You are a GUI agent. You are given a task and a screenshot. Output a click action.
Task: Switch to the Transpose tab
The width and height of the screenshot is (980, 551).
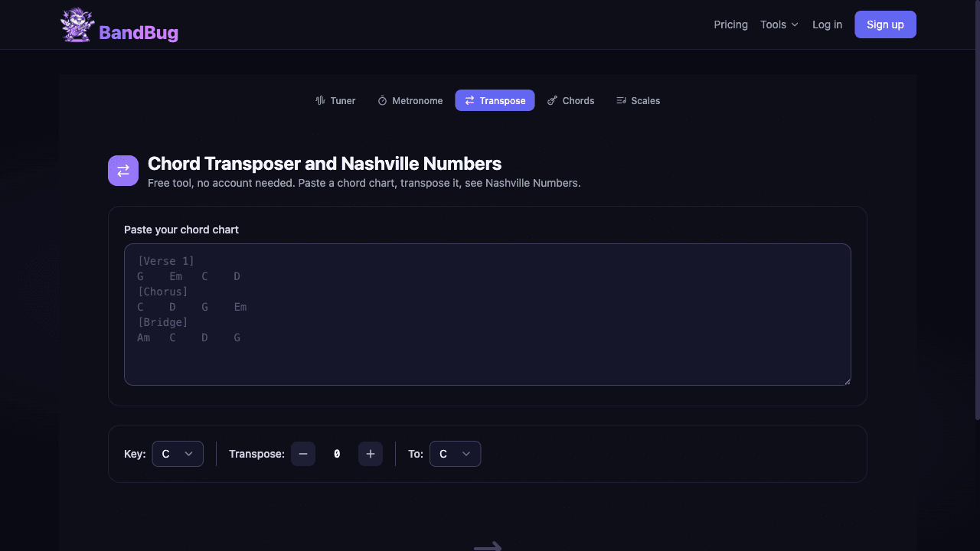click(495, 100)
